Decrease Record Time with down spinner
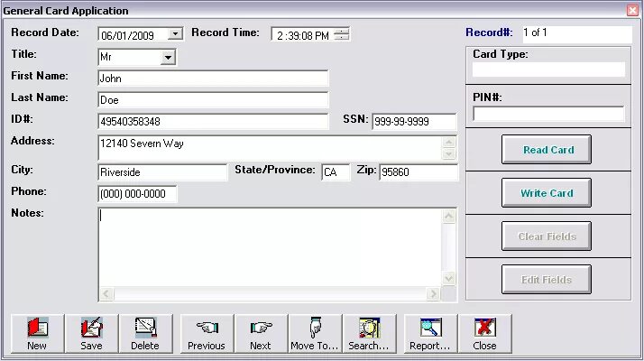Image resolution: width=644 pixels, height=361 pixels. [342, 37]
